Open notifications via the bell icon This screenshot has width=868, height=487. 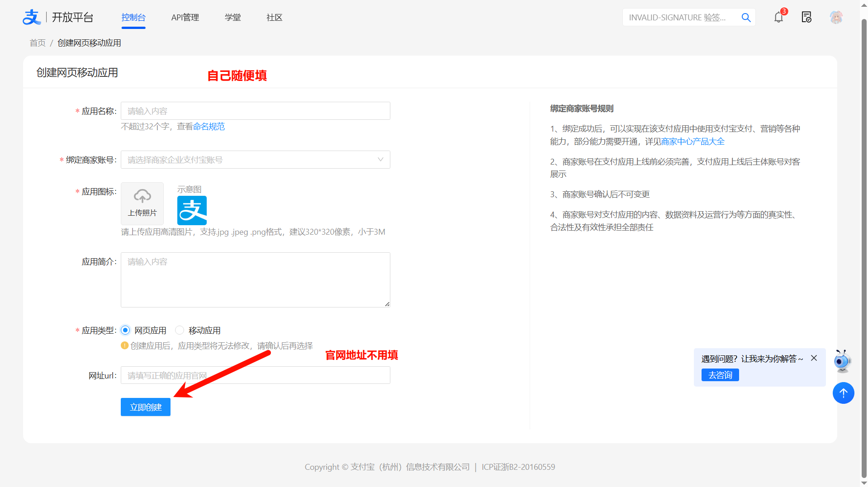pos(778,17)
